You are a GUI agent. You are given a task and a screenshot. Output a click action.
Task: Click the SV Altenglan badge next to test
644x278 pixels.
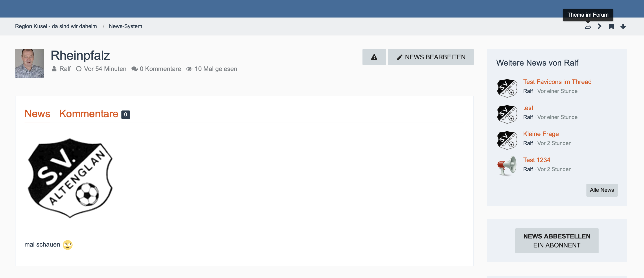507,114
